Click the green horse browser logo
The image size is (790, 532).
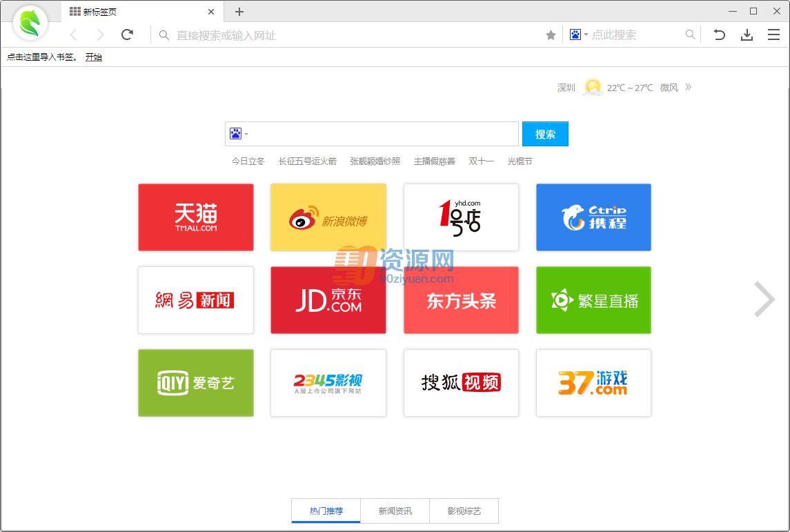[30, 23]
